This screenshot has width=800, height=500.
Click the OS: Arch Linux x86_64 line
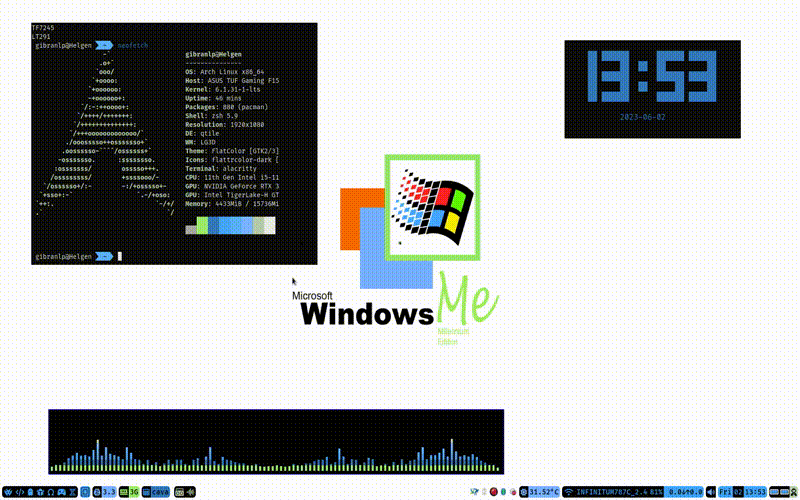pyautogui.click(x=224, y=72)
